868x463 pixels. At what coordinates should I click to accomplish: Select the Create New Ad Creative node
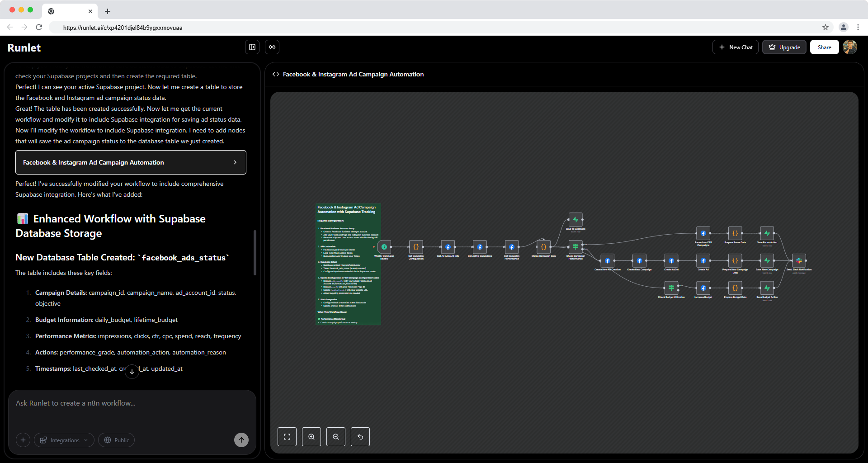[x=607, y=261]
